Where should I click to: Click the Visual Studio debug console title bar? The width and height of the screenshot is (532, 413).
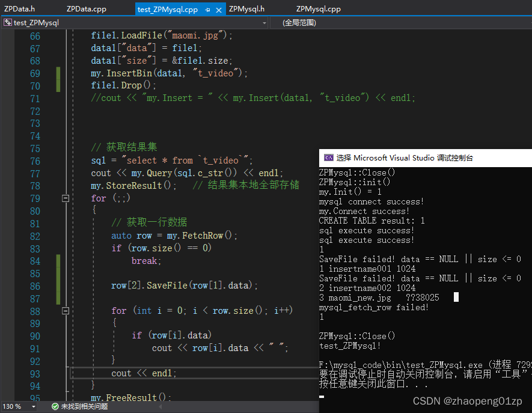pyautogui.click(x=426, y=158)
